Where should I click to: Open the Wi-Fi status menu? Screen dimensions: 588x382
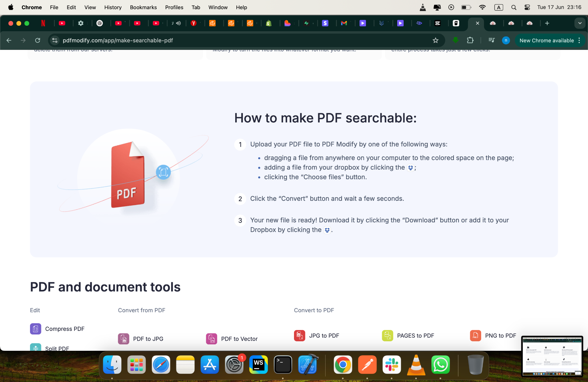[482, 7]
